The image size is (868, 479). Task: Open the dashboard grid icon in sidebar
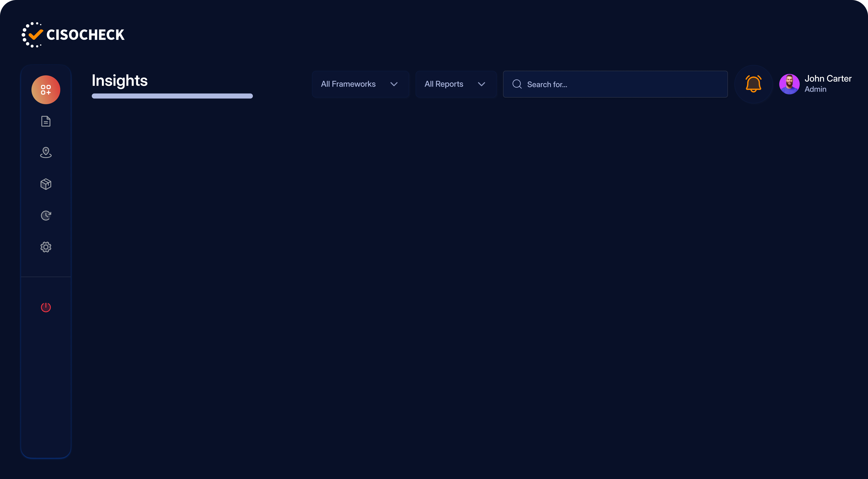(x=46, y=90)
